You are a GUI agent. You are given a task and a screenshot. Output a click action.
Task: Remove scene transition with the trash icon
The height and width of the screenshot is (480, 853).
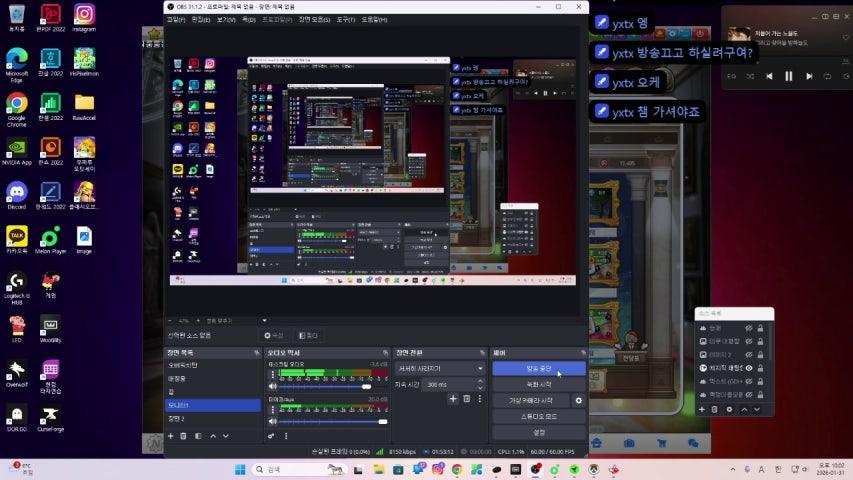(x=466, y=399)
